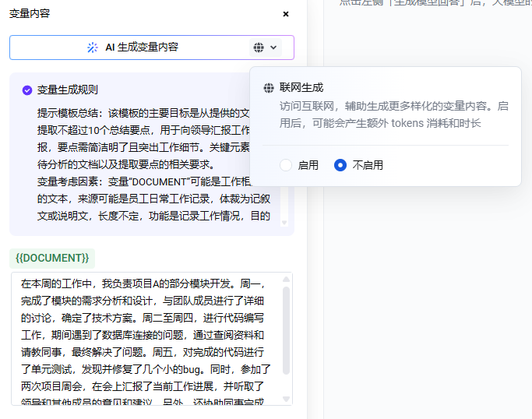Click the text line starting 提示模板总结
This screenshot has height=419, width=532.
(143, 113)
